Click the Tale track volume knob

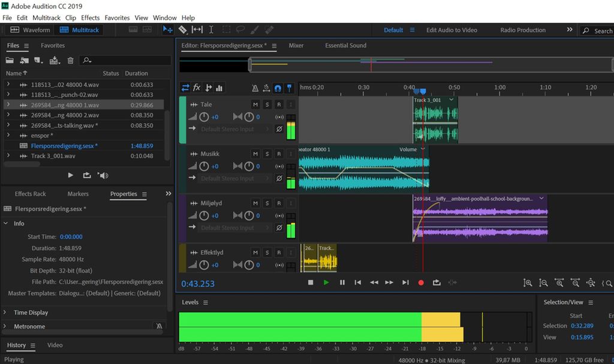click(204, 117)
